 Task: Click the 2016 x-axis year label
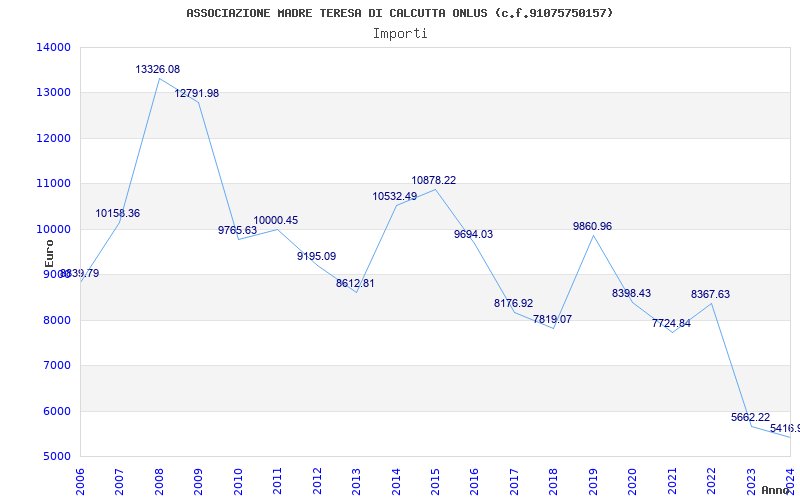coord(475,482)
